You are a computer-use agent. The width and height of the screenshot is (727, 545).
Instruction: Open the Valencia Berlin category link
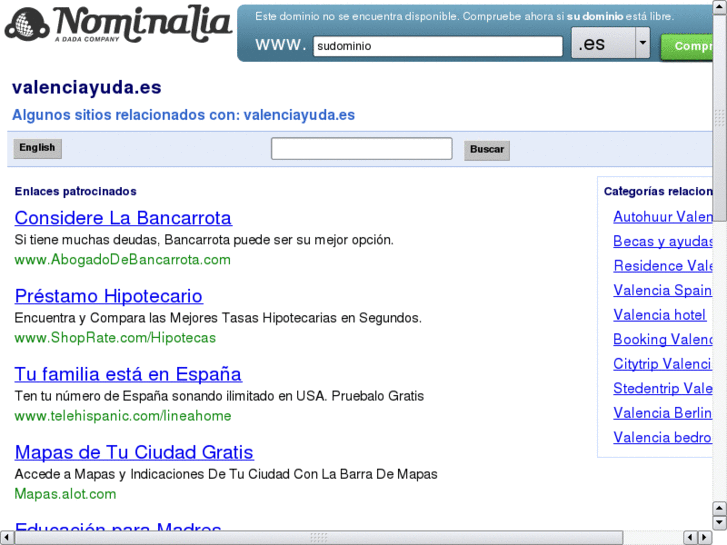pyautogui.click(x=662, y=413)
